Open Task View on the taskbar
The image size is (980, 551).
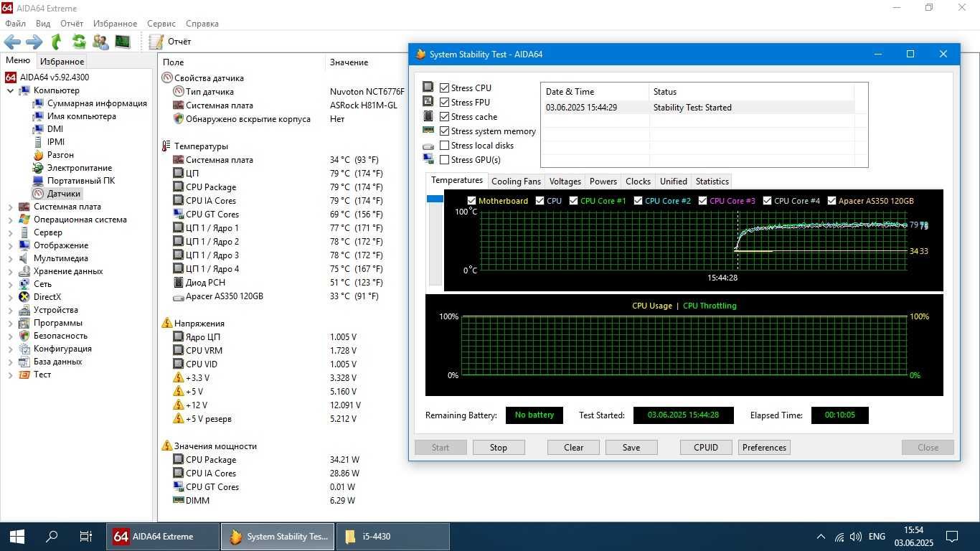click(86, 536)
